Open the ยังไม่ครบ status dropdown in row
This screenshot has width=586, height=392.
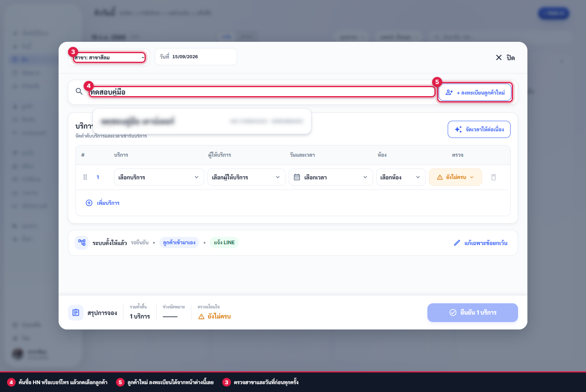point(456,177)
